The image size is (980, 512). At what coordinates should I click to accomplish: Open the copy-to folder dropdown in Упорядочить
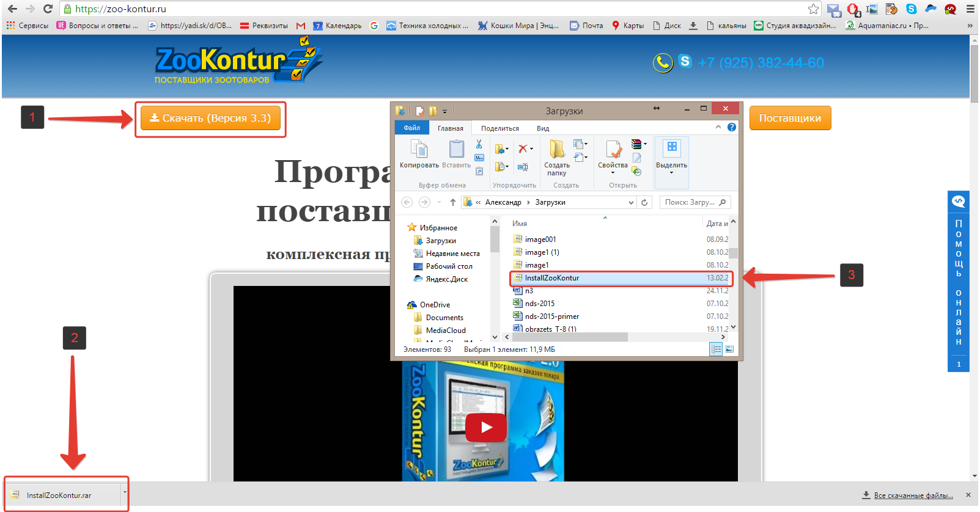tap(501, 166)
